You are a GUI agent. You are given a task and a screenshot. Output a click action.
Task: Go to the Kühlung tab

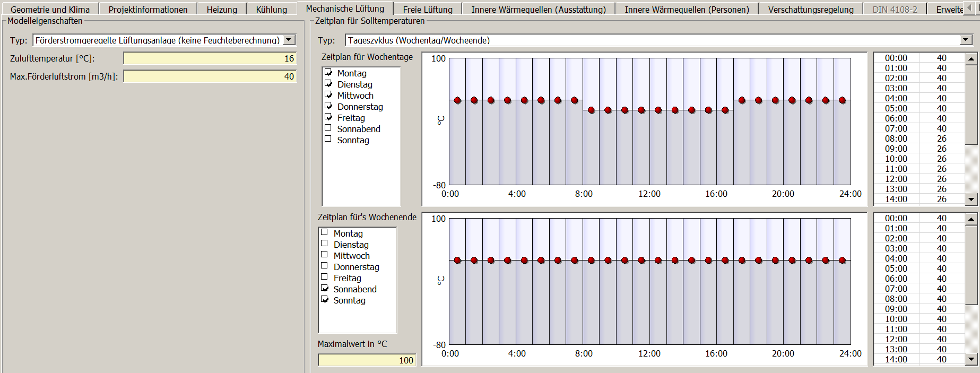tap(271, 9)
